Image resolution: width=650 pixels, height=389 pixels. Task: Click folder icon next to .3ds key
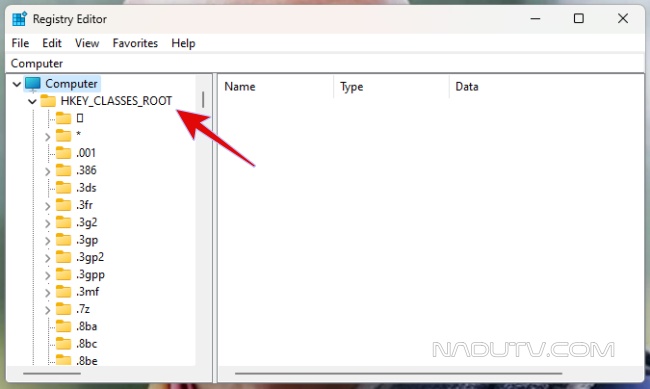(x=63, y=187)
